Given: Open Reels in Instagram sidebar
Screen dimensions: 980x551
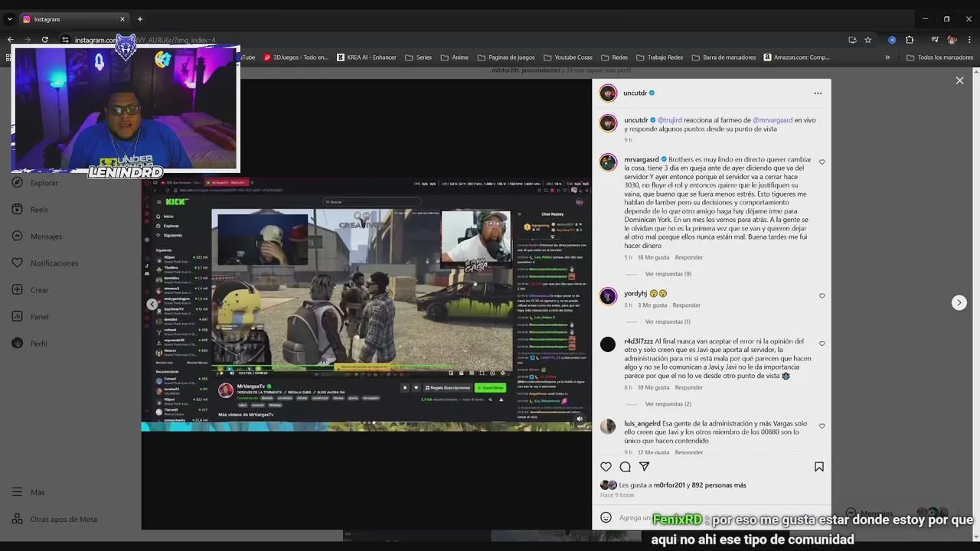Looking at the screenshot, I should (30, 210).
